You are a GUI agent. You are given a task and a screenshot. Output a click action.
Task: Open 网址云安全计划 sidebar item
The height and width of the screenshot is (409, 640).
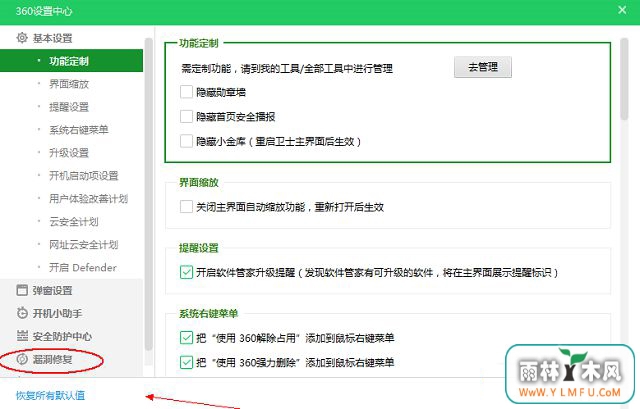click(x=84, y=245)
